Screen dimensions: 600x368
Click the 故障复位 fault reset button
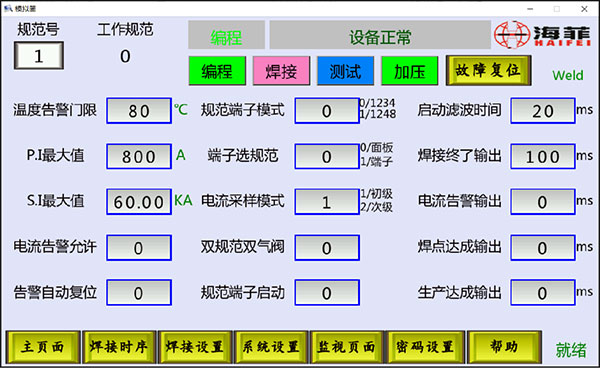pos(488,70)
